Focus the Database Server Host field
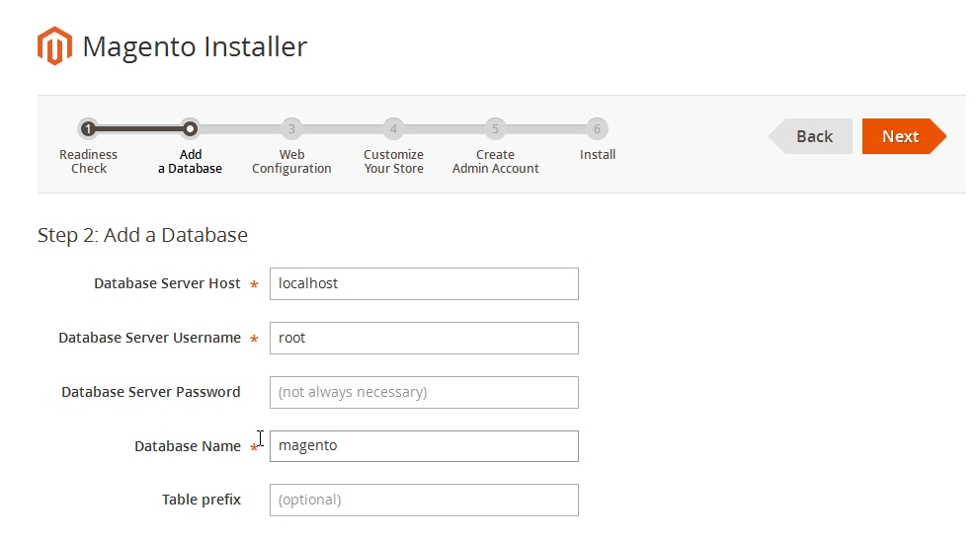 [424, 283]
